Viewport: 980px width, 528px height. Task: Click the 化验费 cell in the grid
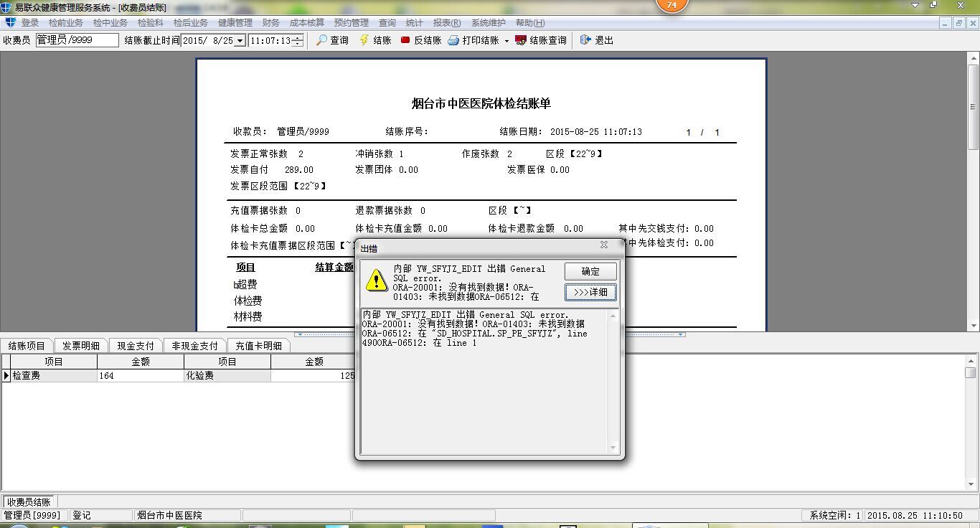[227, 375]
